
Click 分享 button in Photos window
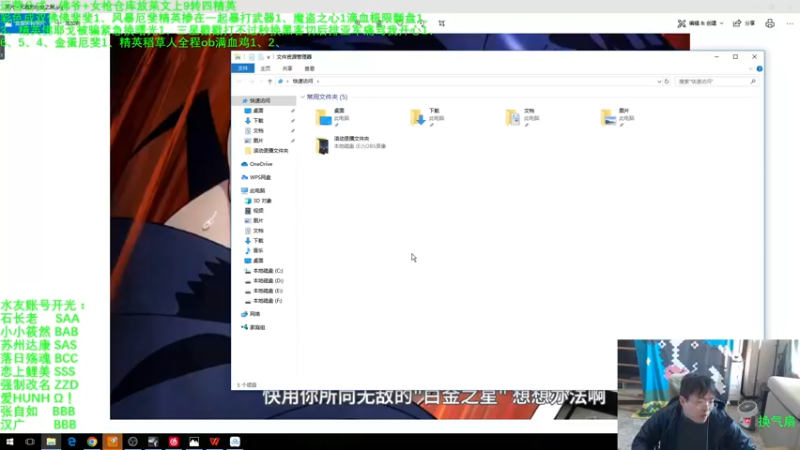point(744,23)
